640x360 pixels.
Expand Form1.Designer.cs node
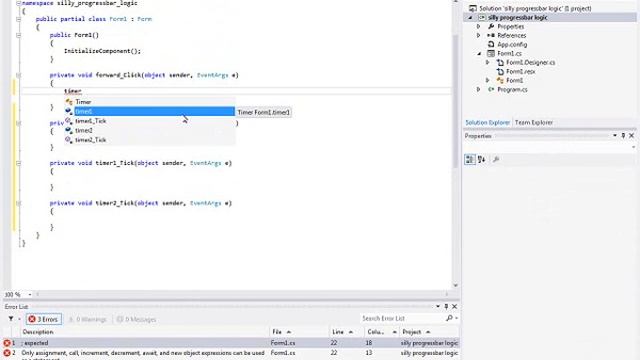tap(488, 62)
